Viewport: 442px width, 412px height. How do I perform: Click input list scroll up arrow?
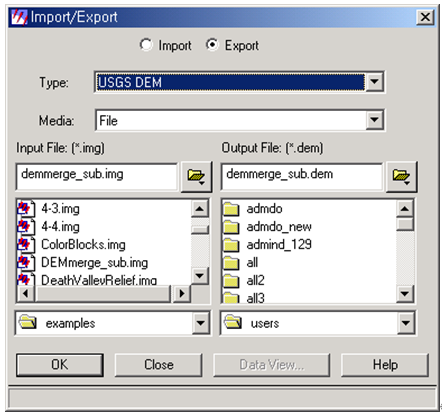pyautogui.click(x=200, y=209)
